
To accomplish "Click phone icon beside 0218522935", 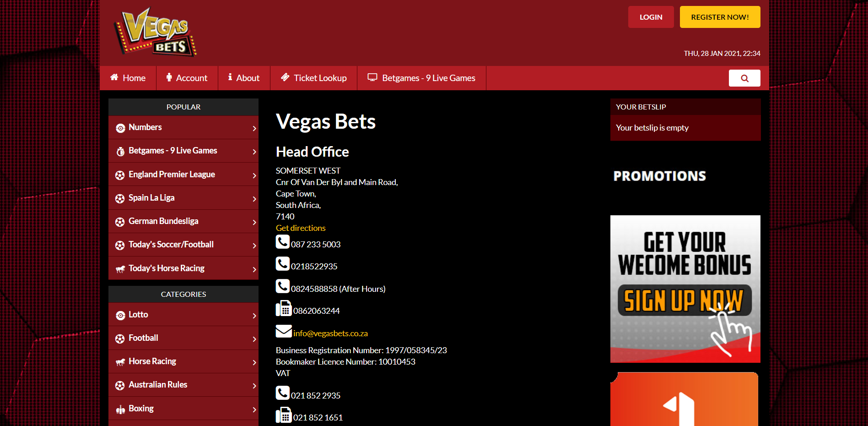I will tap(283, 263).
